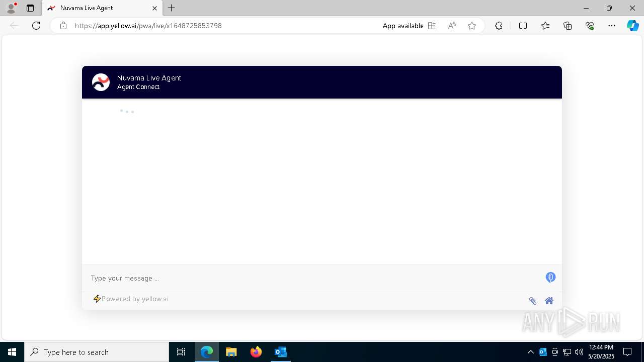This screenshot has height=362, width=644.
Task: Open the clock and date flyout
Action: pos(601,352)
